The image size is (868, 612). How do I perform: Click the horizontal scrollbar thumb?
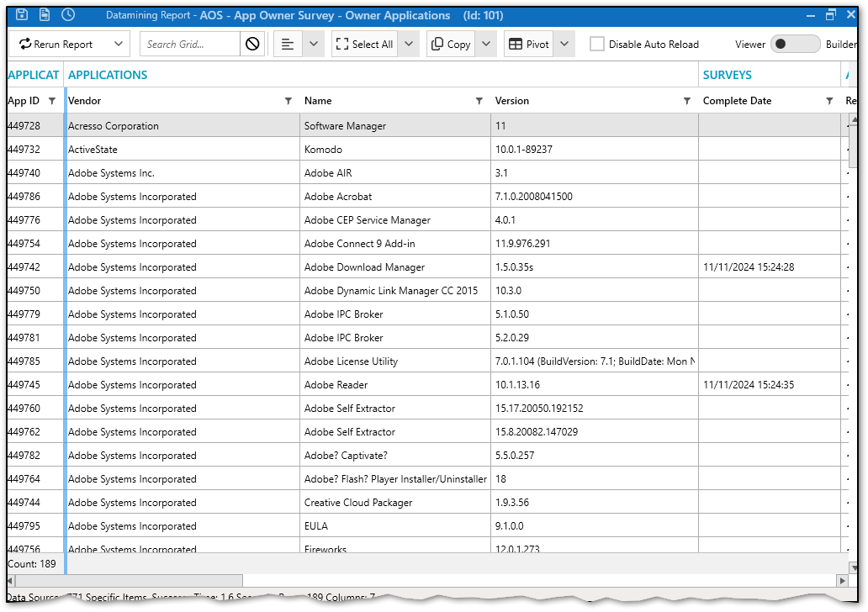click(x=129, y=580)
